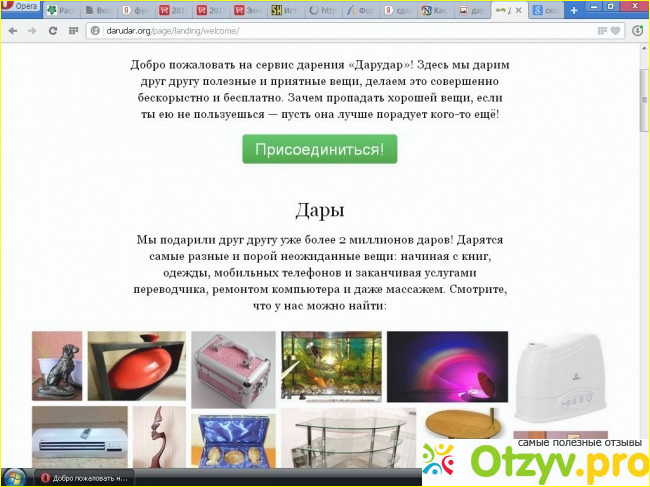Open a new tab with the plus button

(x=574, y=10)
